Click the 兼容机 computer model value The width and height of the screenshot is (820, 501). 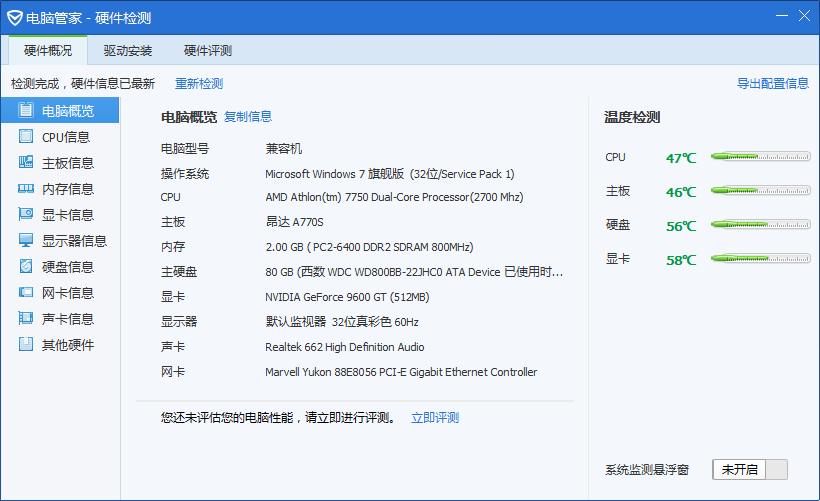pyautogui.click(x=283, y=149)
